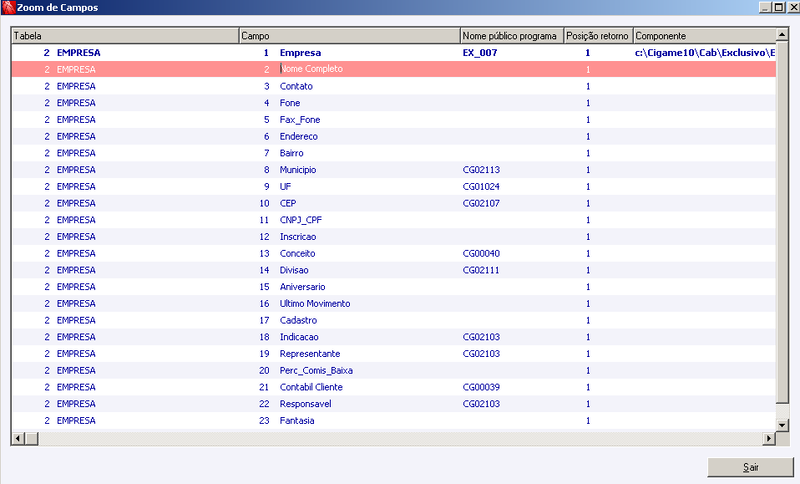Click EMPRESA table cell in Fantasia row

click(76, 421)
